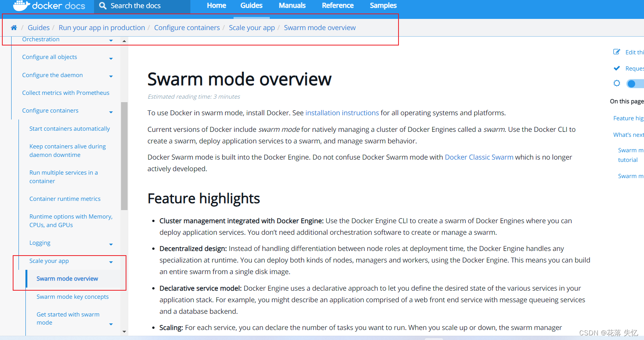
Task: Jump to What's next in page contents
Action: coord(629,135)
